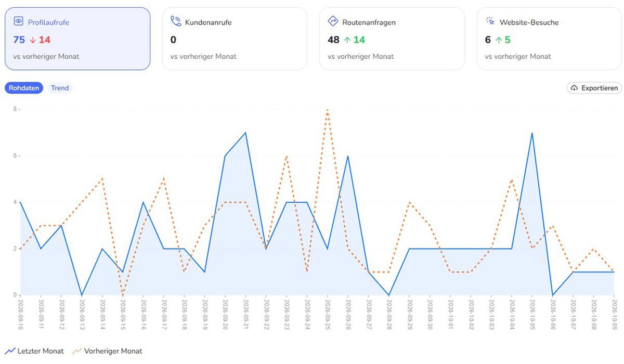This screenshot has width=624, height=364.
Task: Click the red change value 14 in Profilaufrufe
Action: coord(45,40)
